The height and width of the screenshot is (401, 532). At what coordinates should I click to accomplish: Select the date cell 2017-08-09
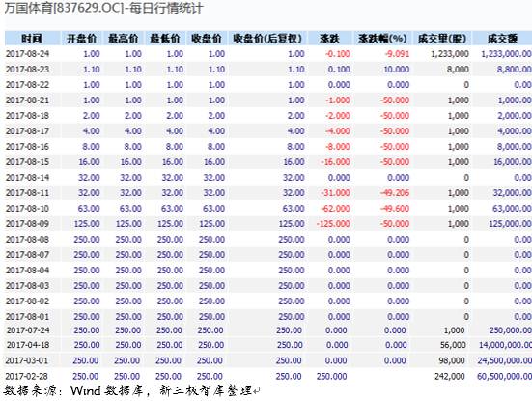point(27,224)
